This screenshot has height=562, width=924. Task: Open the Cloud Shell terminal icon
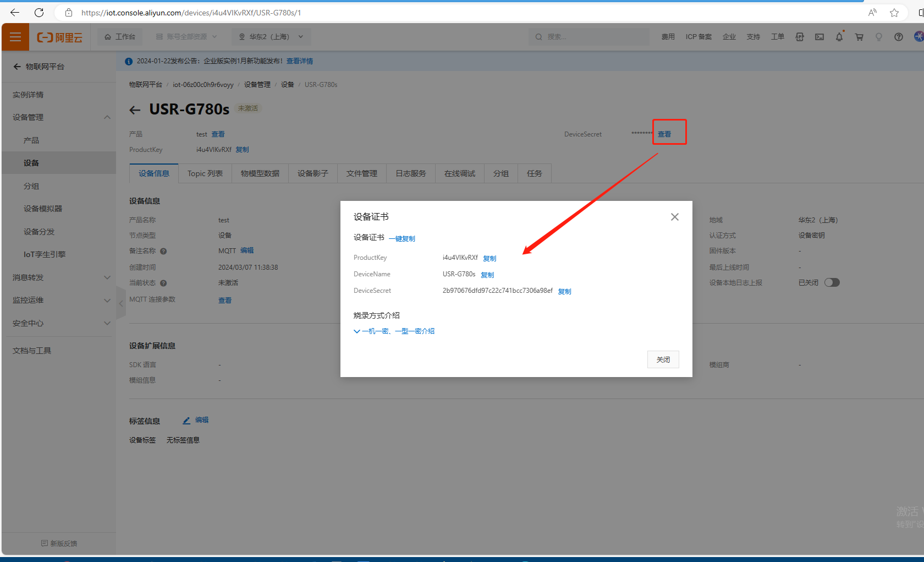(820, 37)
